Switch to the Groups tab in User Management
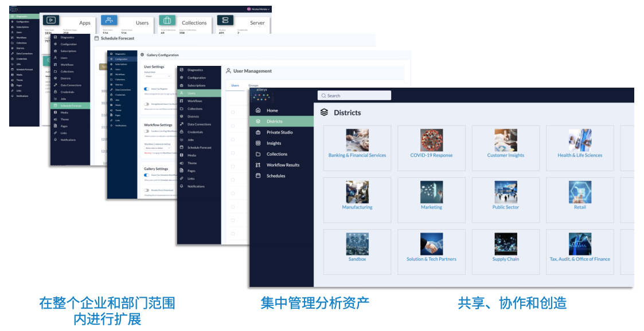The image size is (644, 331). click(252, 85)
